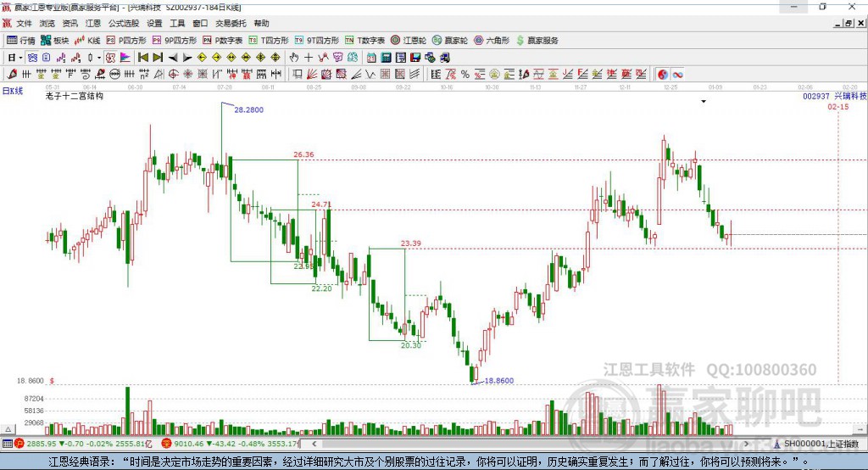Click the up-triangle volume panel button
Screen dimensions: 868x470
[x=8, y=429]
